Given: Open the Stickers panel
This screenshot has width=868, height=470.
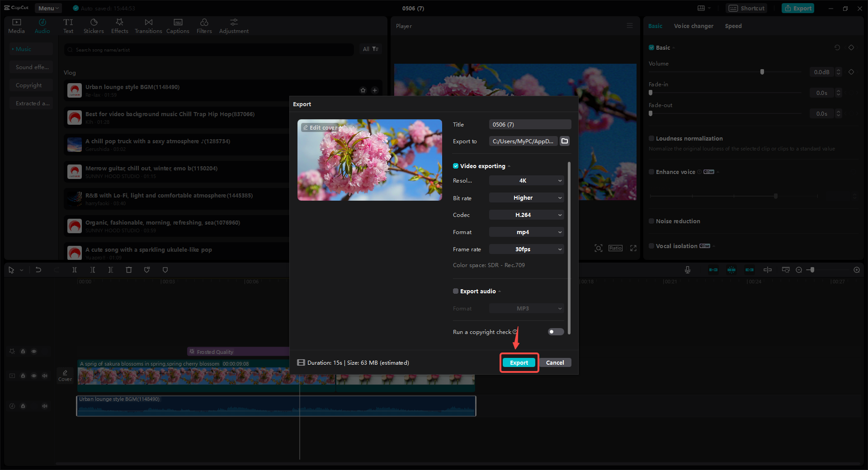Looking at the screenshot, I should (94, 25).
